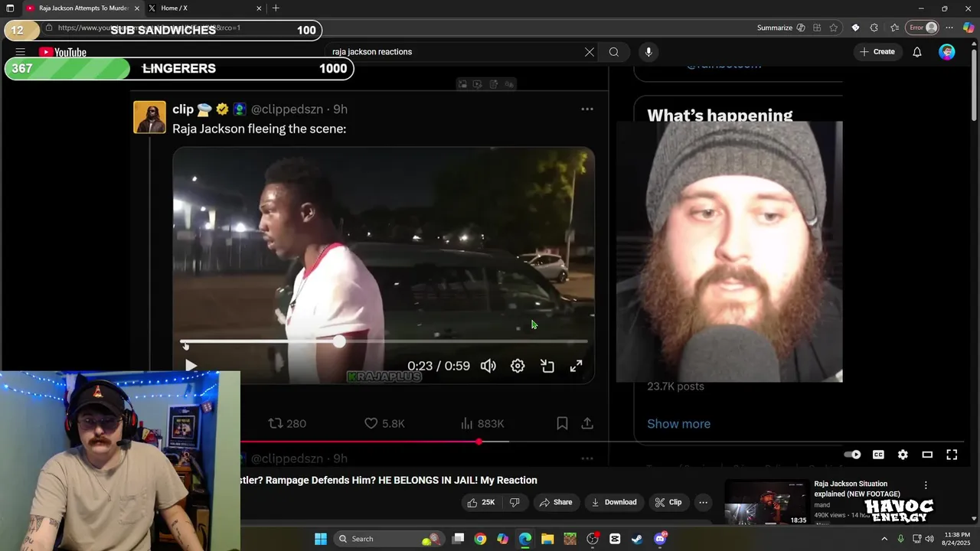Image resolution: width=980 pixels, height=551 pixels.
Task: Open the YouTube guide hamburger menu
Action: pos(20,52)
